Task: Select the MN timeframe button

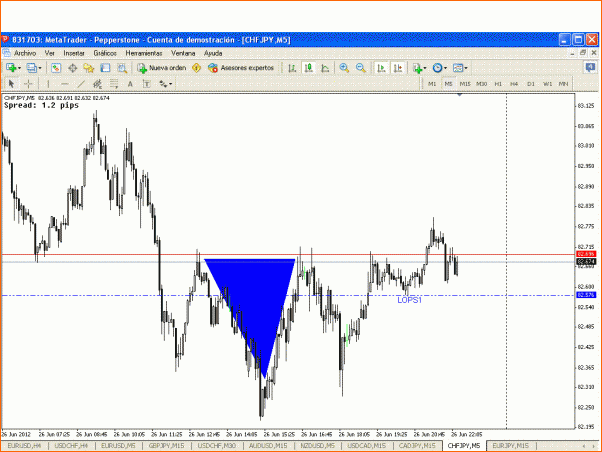Action: click(563, 84)
